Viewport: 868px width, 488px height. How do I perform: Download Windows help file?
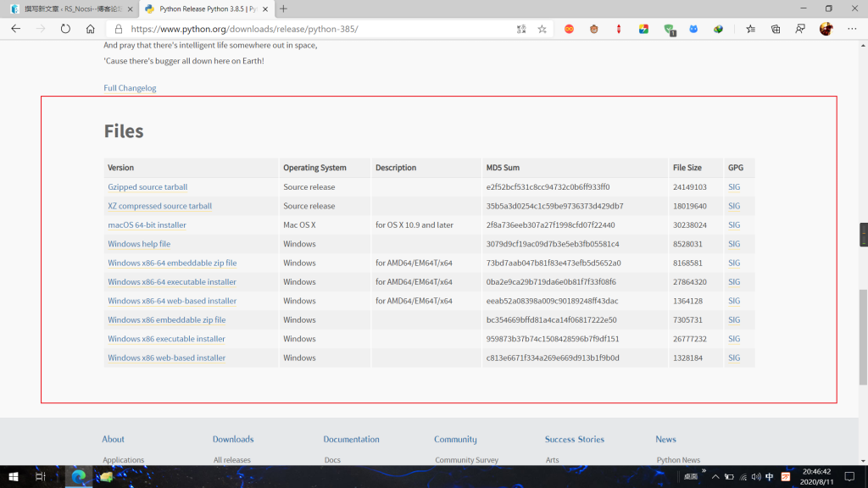(139, 244)
